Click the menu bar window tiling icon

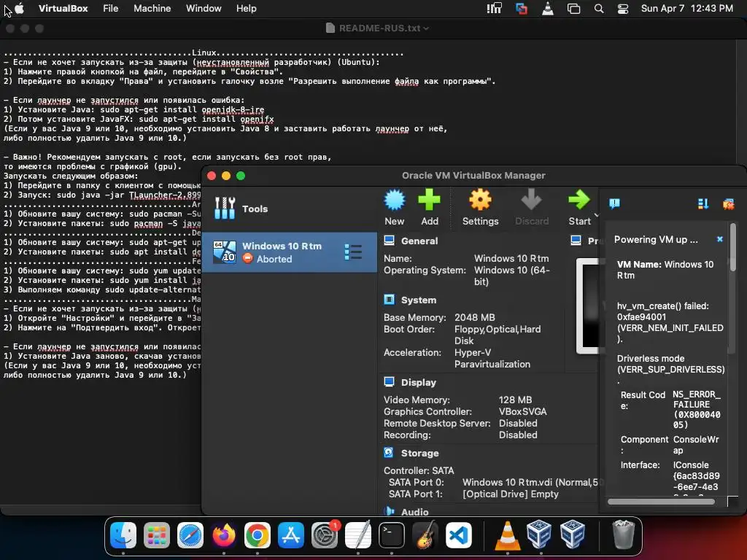pos(573,9)
